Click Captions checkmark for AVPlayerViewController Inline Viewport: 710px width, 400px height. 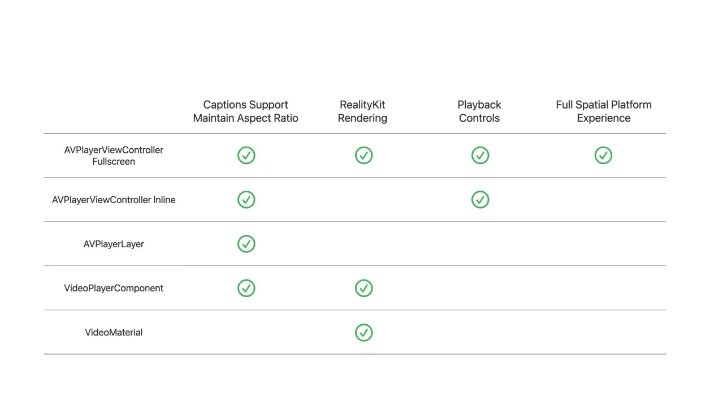coord(246,199)
